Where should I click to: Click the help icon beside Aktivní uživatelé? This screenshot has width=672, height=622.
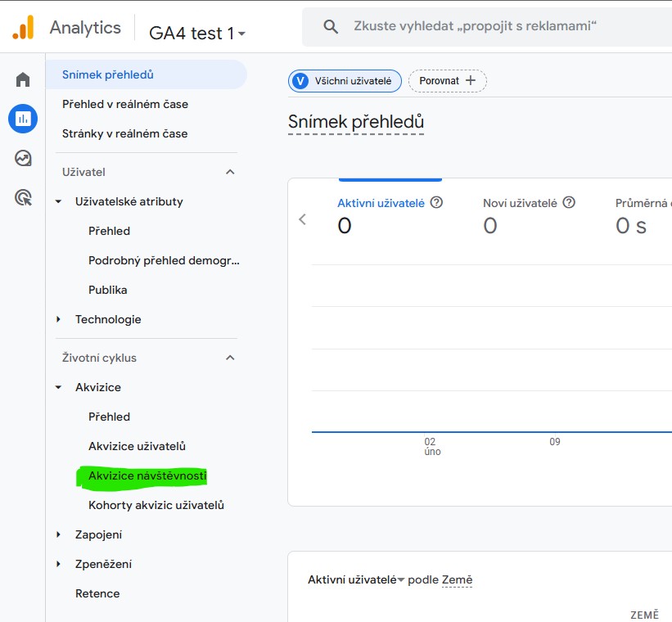436,202
